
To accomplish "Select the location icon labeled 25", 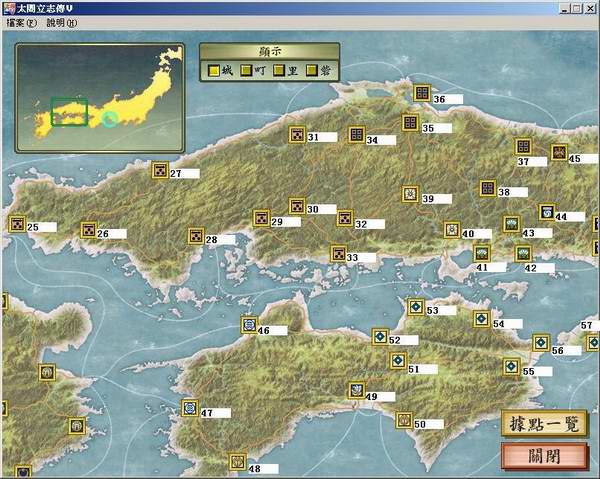I will pyautogui.click(x=17, y=224).
